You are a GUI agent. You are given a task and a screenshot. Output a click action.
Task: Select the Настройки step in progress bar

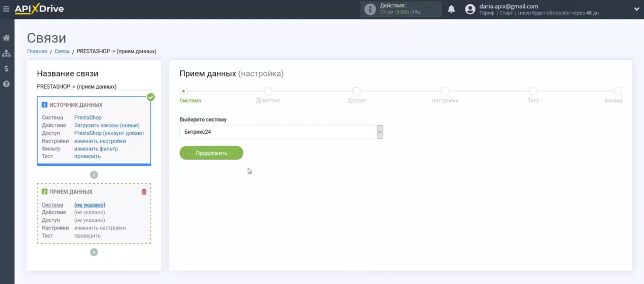point(445,91)
